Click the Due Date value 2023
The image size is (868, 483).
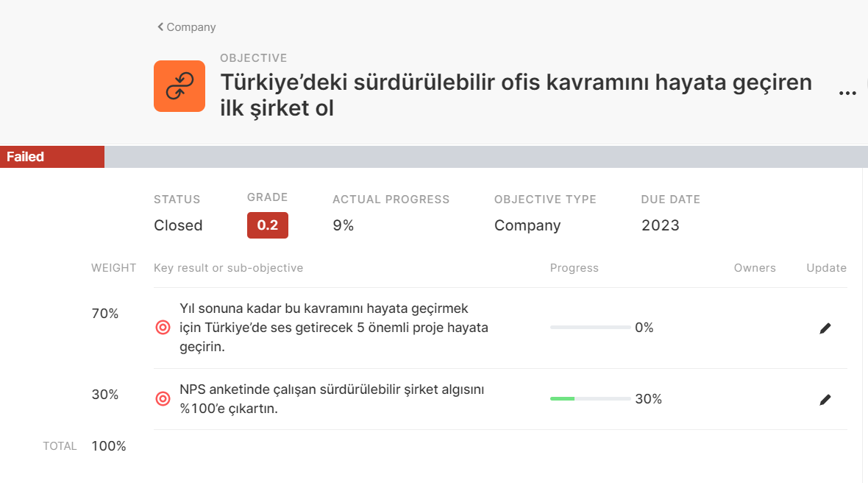point(660,226)
